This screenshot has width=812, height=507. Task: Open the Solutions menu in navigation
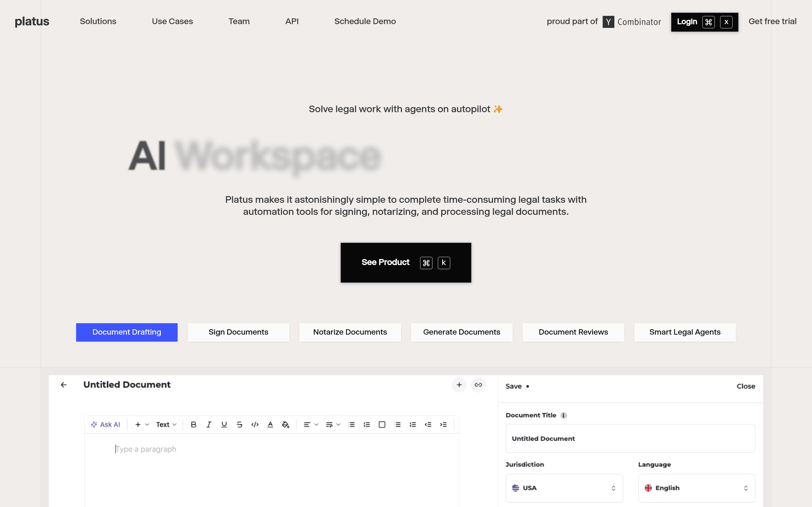click(98, 22)
